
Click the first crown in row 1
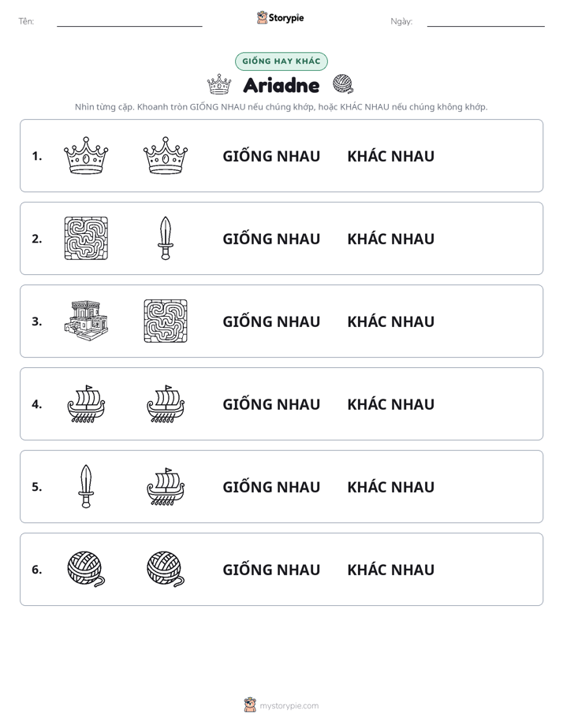[86, 155]
